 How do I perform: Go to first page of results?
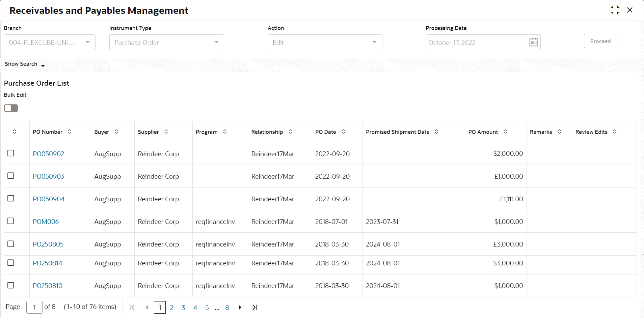pos(132,307)
